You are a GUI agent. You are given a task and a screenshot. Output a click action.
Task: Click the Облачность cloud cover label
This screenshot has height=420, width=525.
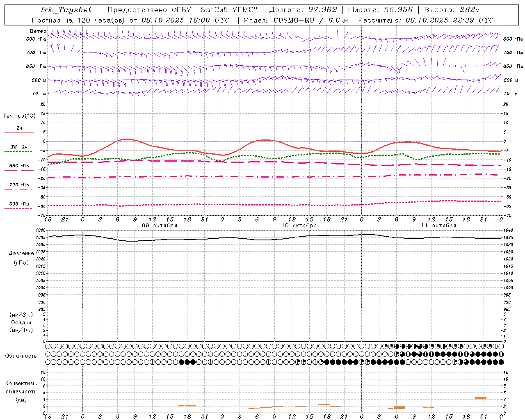click(21, 356)
